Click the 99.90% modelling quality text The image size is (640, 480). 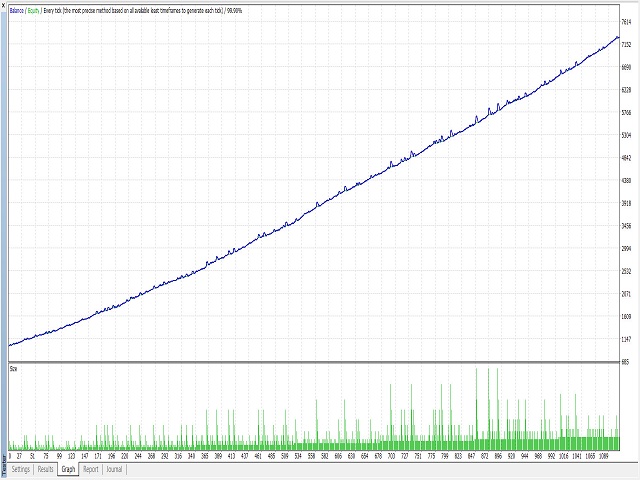[x=235, y=11]
